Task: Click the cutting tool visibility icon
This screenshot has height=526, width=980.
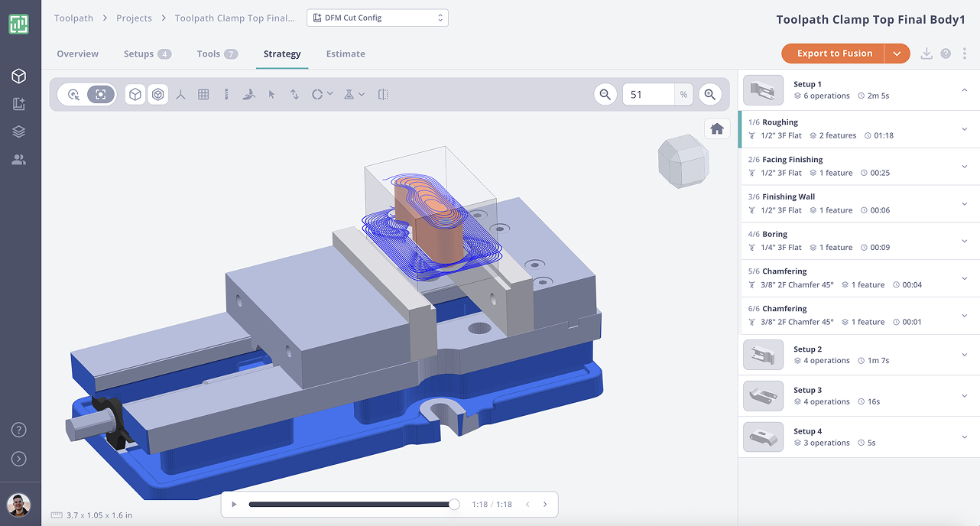Action: (226, 94)
